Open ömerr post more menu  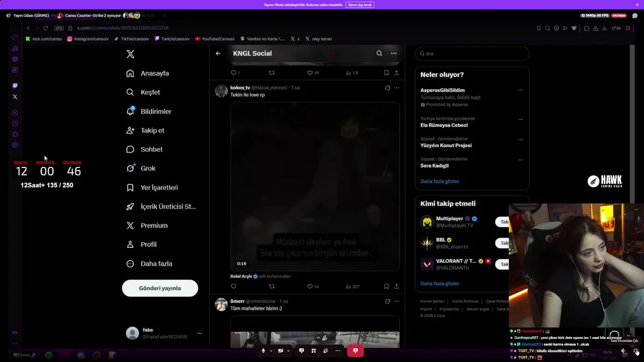pyautogui.click(x=396, y=301)
